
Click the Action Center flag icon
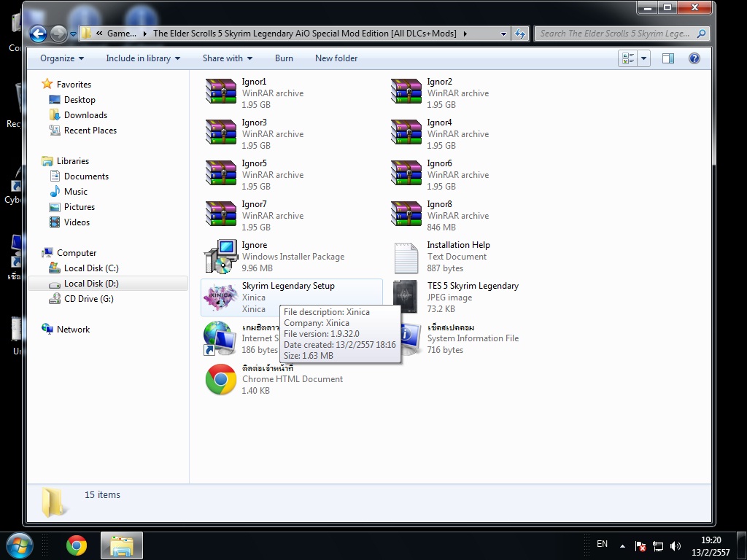coord(640,545)
